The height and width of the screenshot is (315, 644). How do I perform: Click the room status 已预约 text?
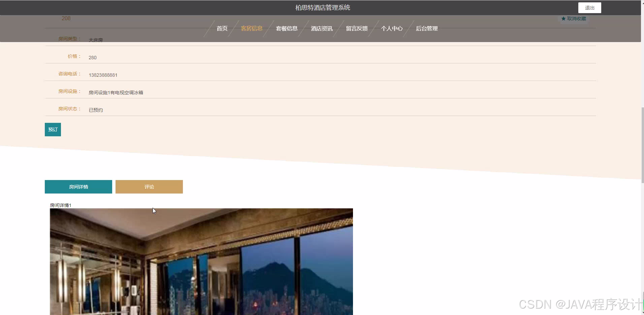click(x=96, y=110)
